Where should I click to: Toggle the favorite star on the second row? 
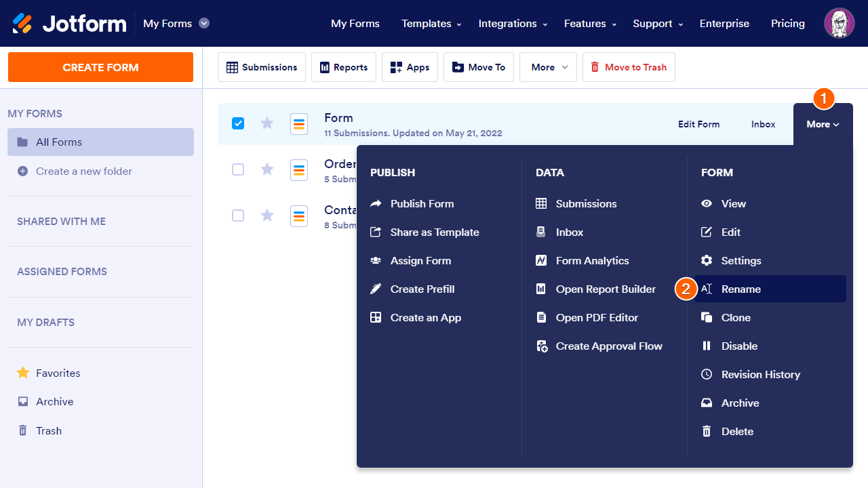pos(267,169)
